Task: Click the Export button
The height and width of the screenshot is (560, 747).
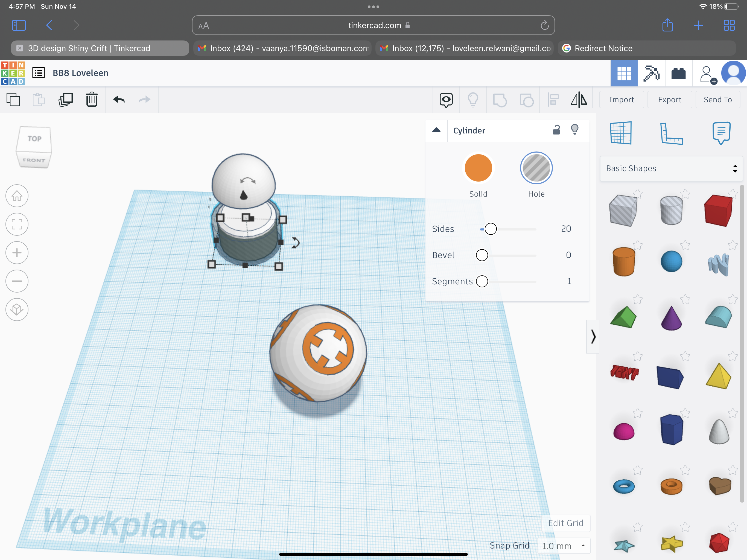Action: [x=670, y=100]
